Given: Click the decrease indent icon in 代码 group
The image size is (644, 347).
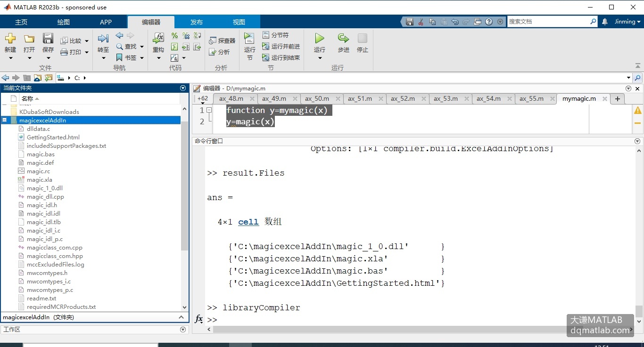Looking at the screenshot, I should pos(198,47).
